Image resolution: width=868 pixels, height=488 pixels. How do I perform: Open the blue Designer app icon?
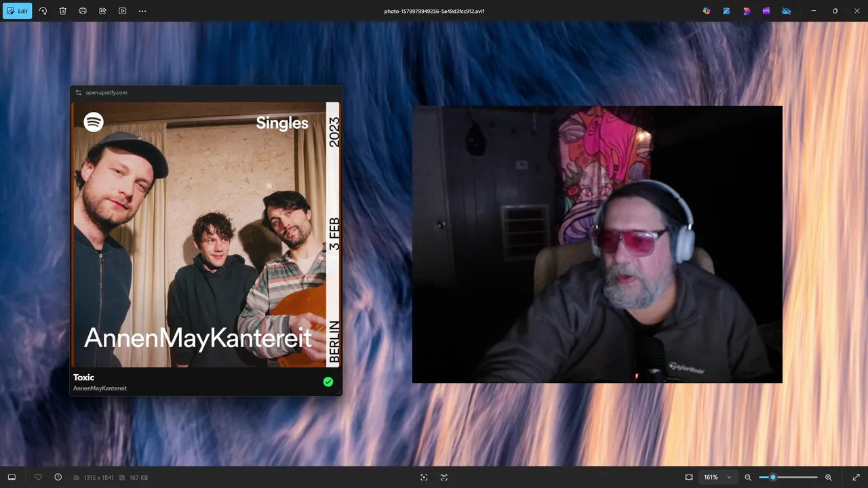pos(726,11)
